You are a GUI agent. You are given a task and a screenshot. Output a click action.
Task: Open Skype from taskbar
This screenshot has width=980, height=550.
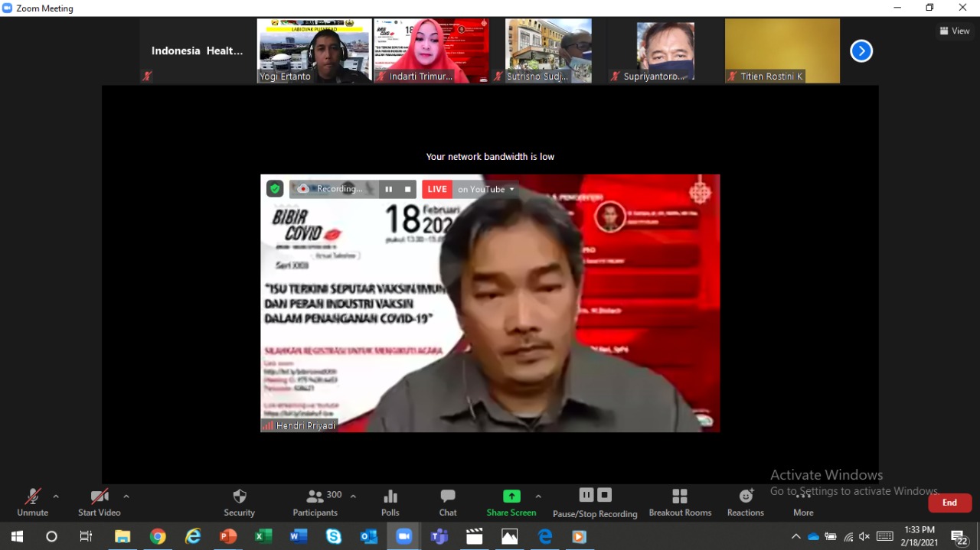[x=334, y=536]
